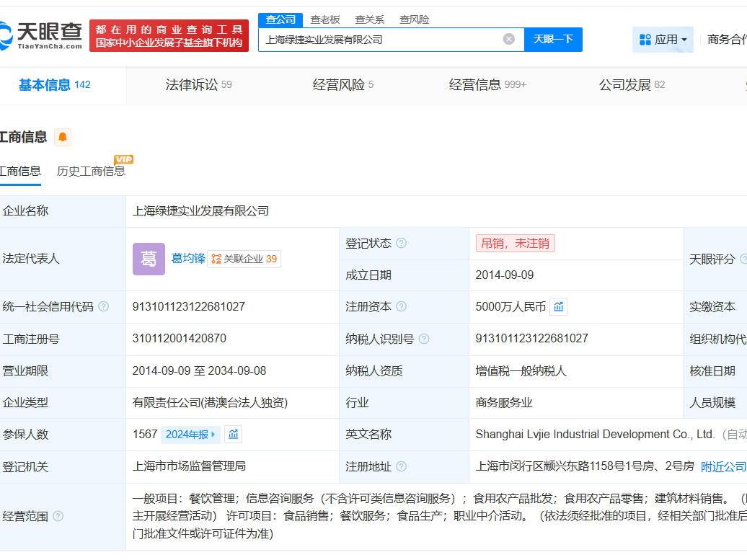Open 关联企业 39 related companies
This screenshot has width=747, height=560.
[x=244, y=259]
